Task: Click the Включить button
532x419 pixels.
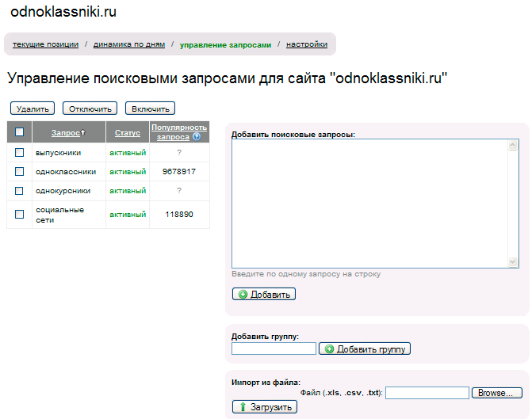Action: (x=150, y=109)
